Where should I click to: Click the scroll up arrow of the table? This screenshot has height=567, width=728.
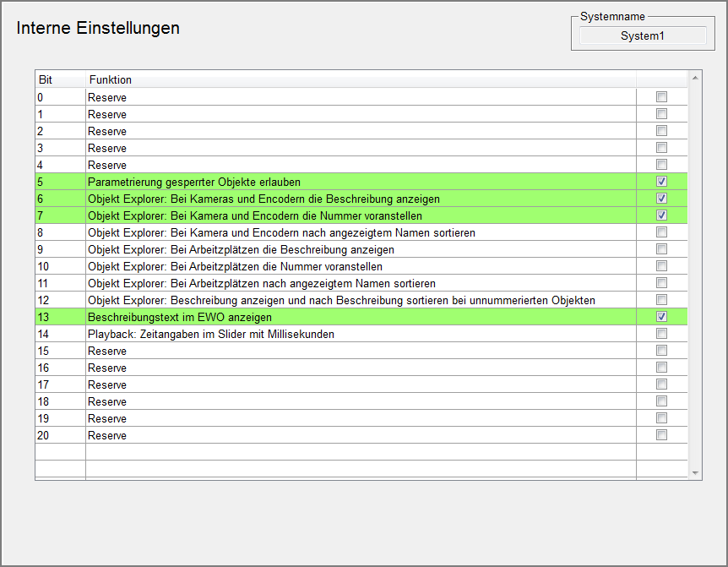point(695,78)
